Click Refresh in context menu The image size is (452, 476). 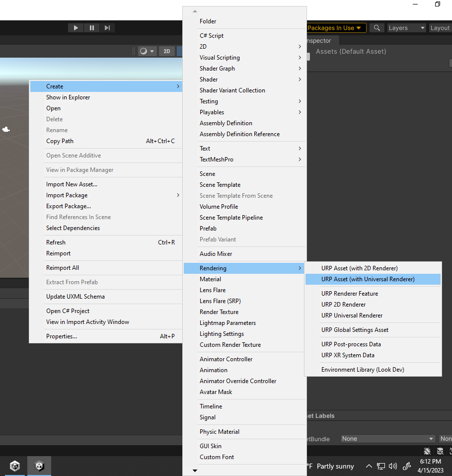click(106, 242)
